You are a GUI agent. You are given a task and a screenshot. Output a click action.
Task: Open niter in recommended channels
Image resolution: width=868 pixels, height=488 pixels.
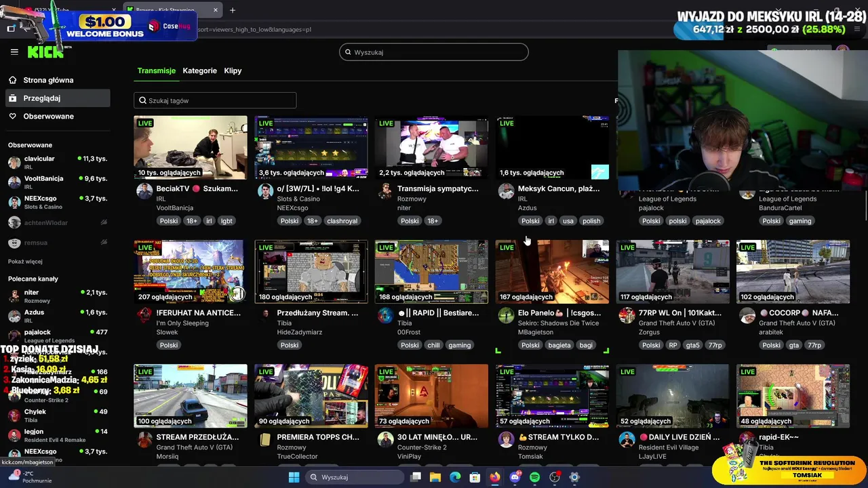tap(58, 296)
